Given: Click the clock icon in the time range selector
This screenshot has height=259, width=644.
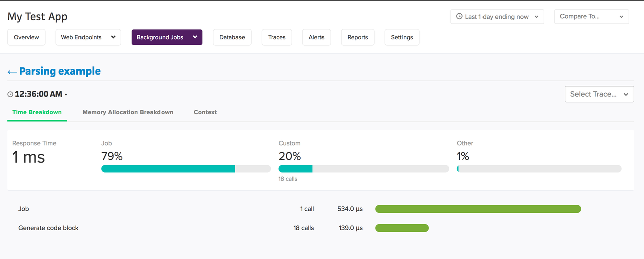Looking at the screenshot, I should pos(459,16).
